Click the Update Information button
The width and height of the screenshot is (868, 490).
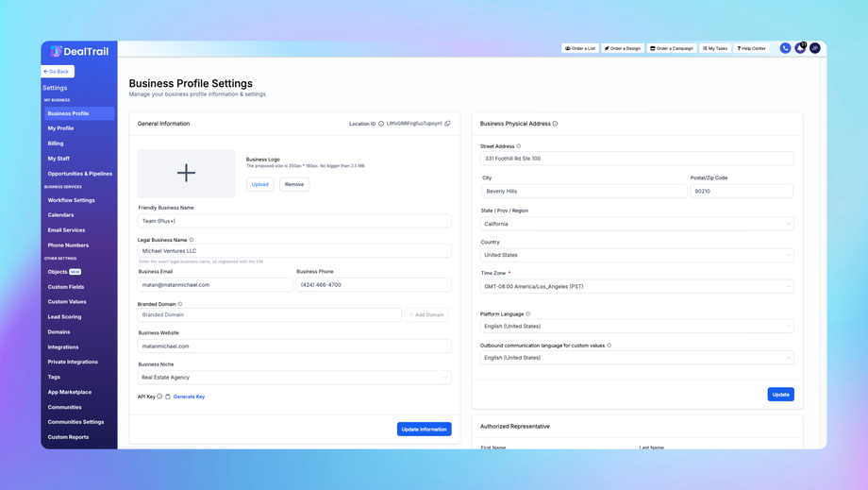point(424,429)
